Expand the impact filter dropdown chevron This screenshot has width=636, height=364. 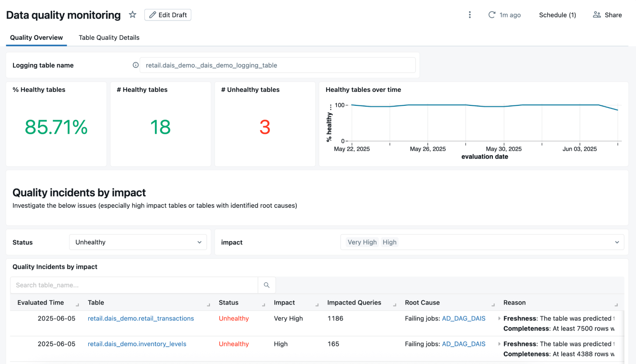click(x=617, y=242)
